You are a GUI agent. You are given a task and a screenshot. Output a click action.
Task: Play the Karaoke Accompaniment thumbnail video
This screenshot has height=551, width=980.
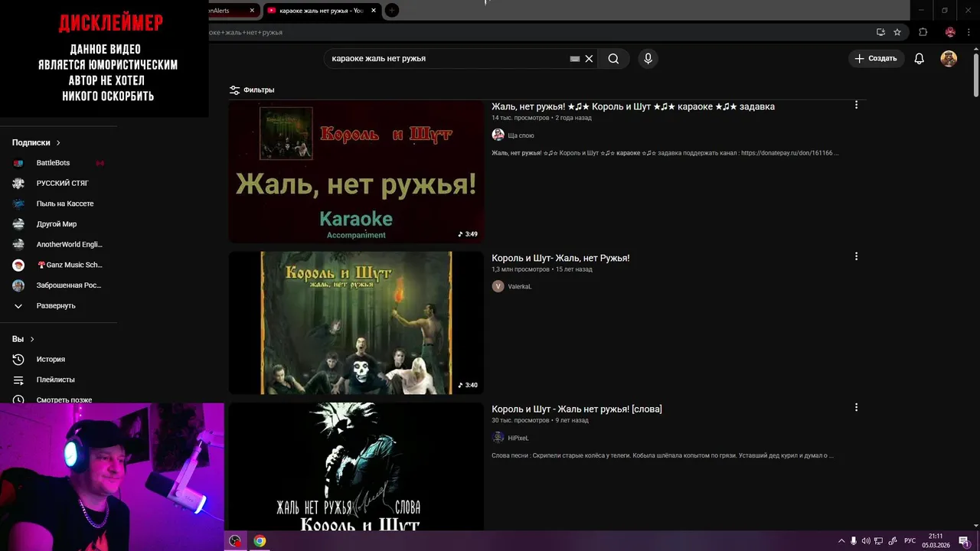click(356, 171)
